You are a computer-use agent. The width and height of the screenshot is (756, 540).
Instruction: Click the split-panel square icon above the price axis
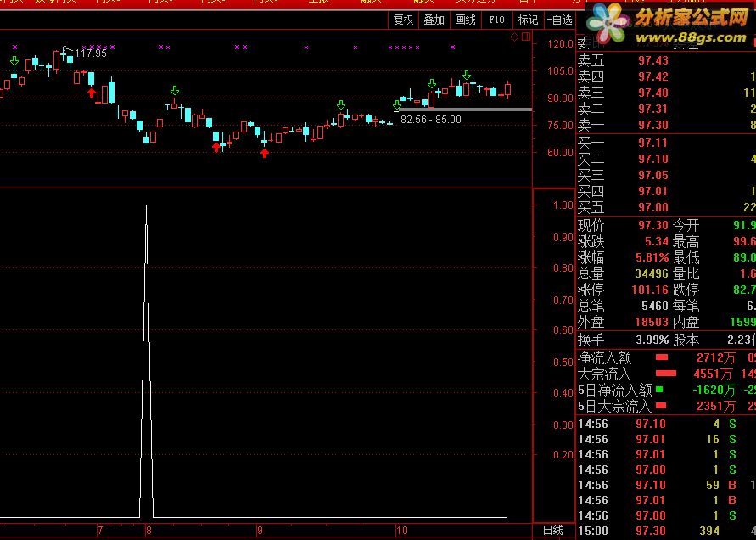coord(526,37)
